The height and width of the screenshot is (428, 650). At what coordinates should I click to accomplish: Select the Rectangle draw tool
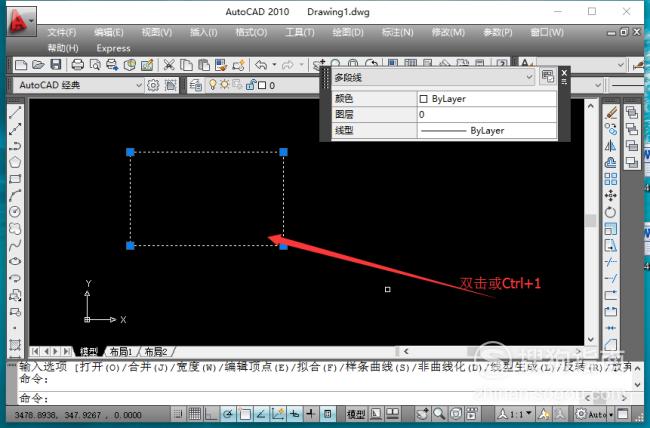click(15, 179)
